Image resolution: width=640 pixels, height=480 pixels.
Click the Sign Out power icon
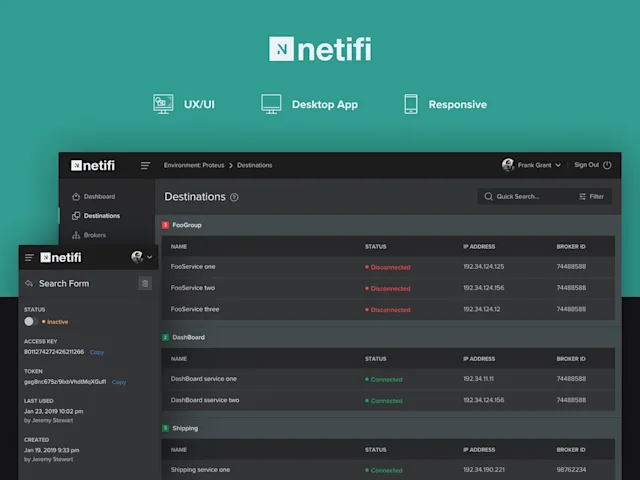(607, 165)
